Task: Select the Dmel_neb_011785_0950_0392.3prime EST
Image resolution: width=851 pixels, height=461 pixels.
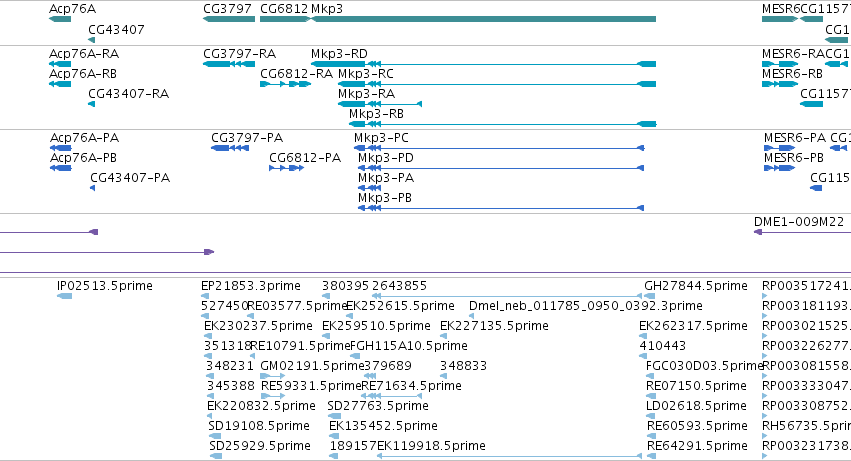Action: (x=472, y=316)
